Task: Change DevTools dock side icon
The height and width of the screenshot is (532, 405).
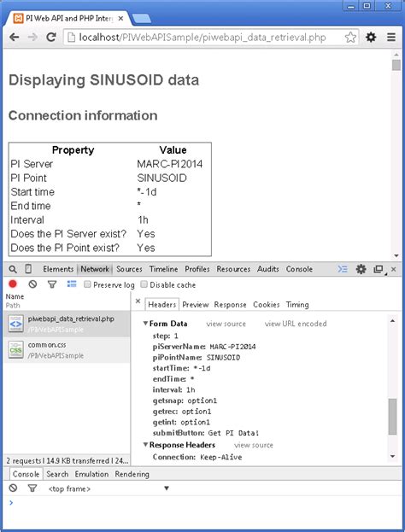Action: tap(379, 269)
